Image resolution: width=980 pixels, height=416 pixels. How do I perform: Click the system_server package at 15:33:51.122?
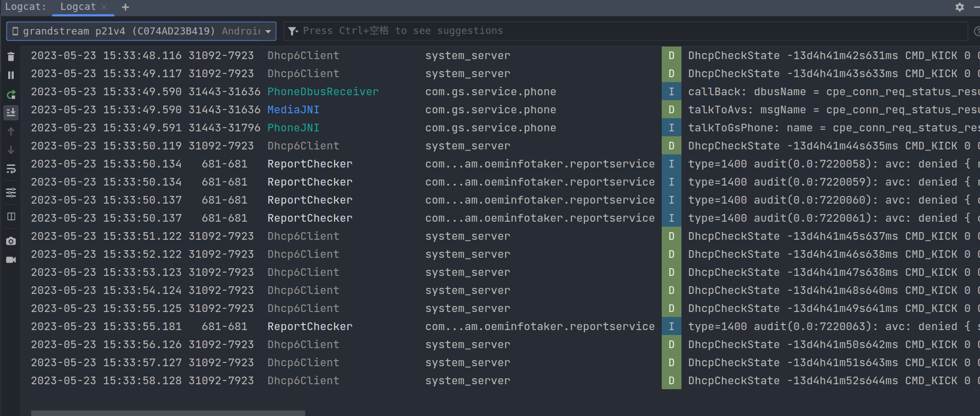pyautogui.click(x=467, y=236)
